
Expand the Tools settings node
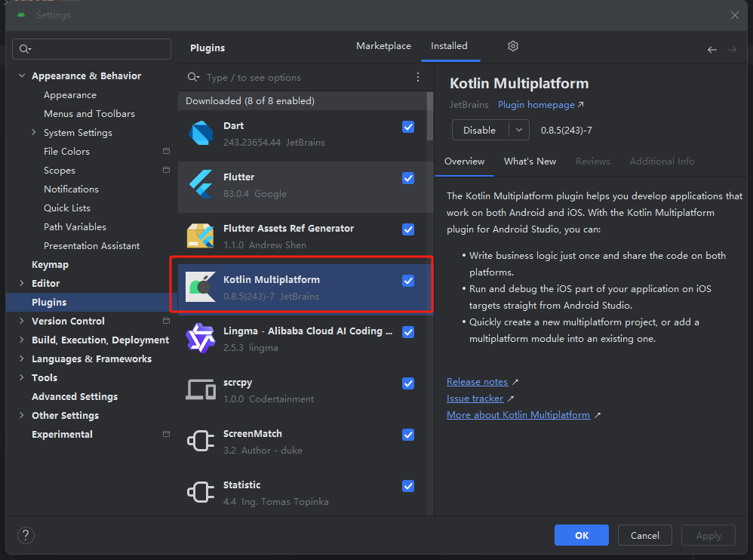[22, 377]
